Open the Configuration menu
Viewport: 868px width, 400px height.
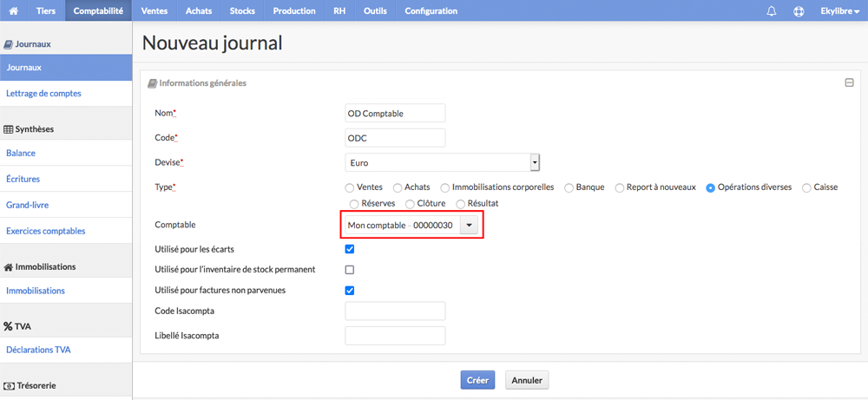pyautogui.click(x=431, y=10)
